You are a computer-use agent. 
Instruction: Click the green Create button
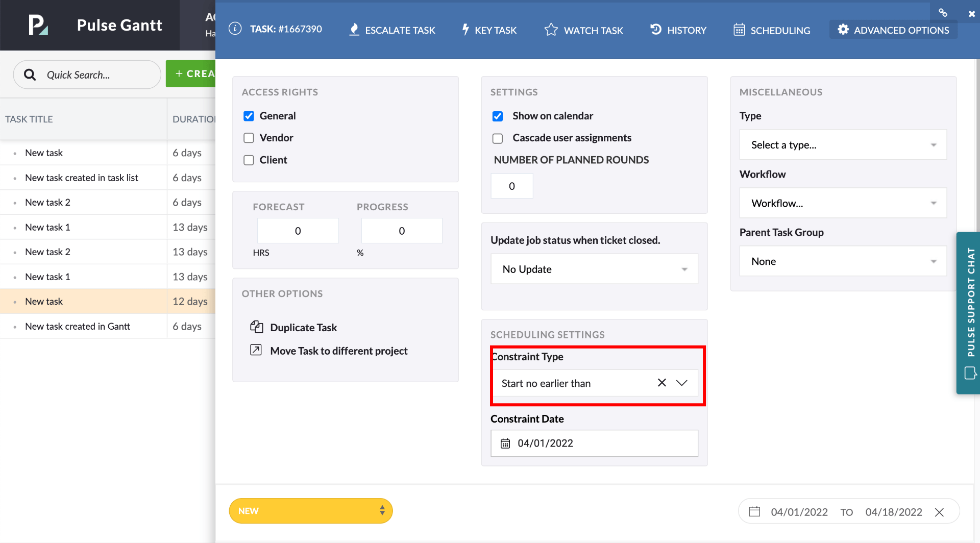(191, 74)
